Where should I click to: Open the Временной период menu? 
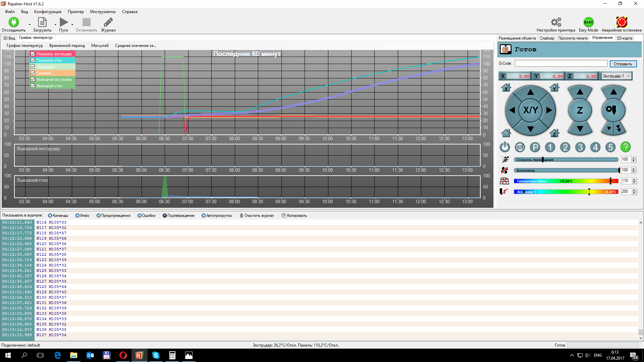pyautogui.click(x=67, y=46)
